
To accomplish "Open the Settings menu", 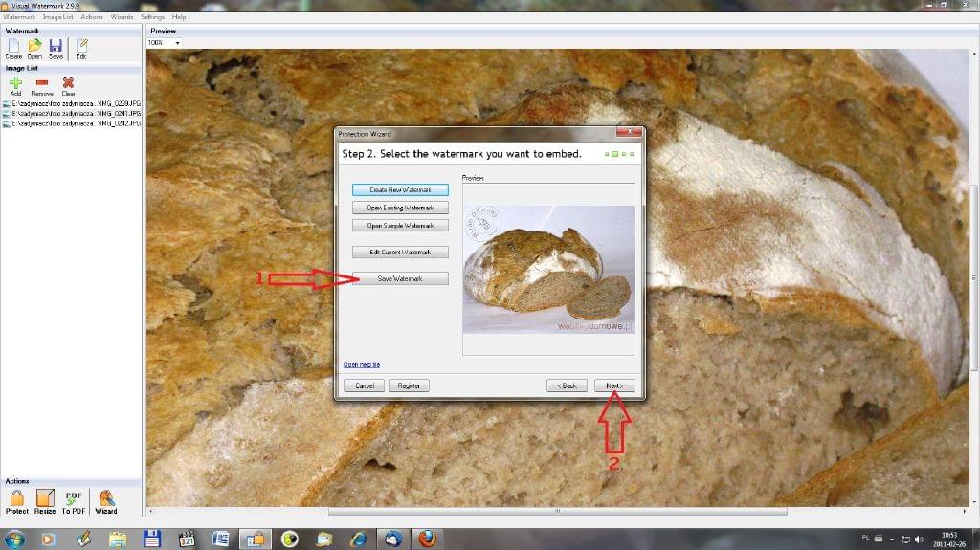I will tap(152, 17).
